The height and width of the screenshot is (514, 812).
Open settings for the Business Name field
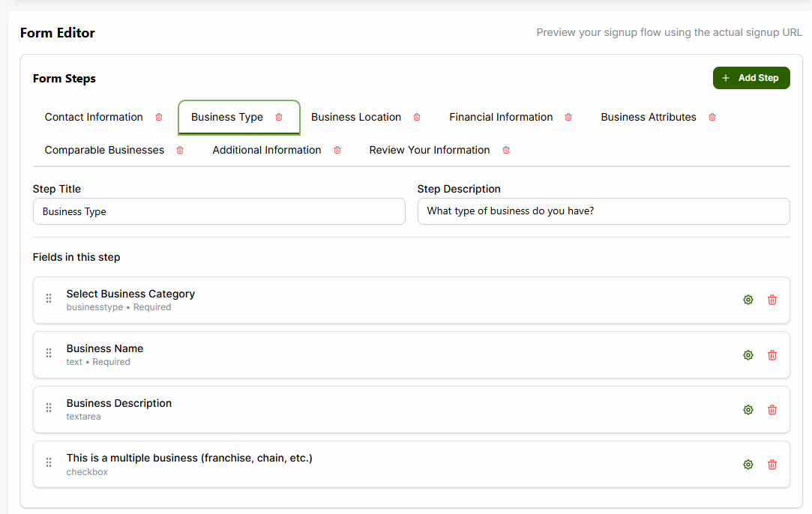[748, 354]
